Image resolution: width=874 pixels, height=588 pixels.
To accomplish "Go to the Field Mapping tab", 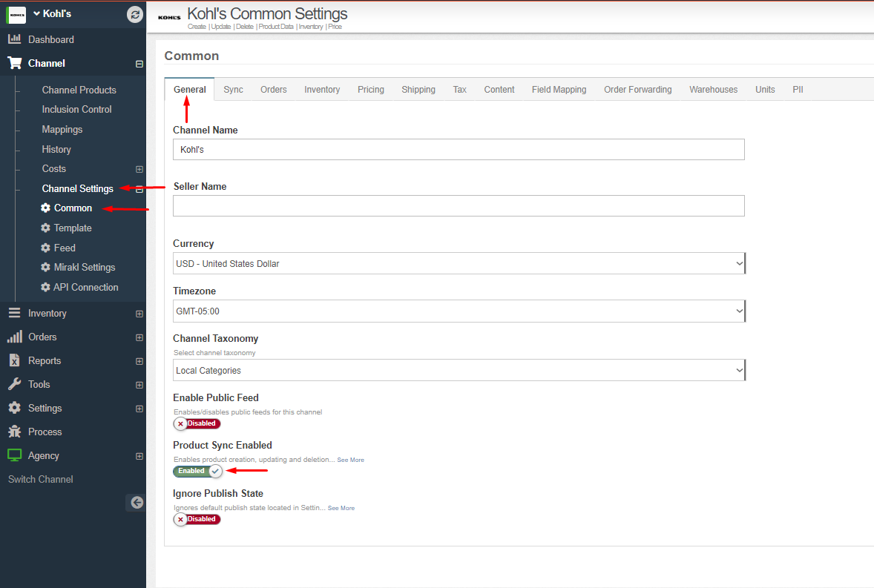I will click(559, 90).
